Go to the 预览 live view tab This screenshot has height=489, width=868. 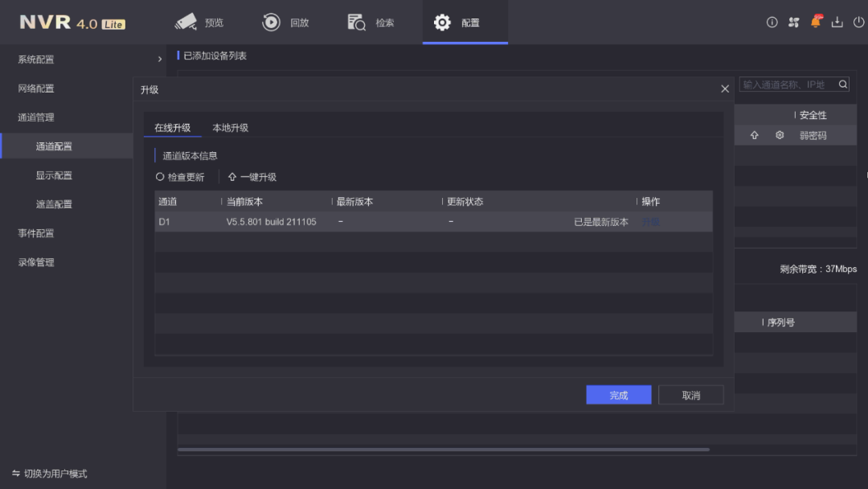click(x=199, y=23)
